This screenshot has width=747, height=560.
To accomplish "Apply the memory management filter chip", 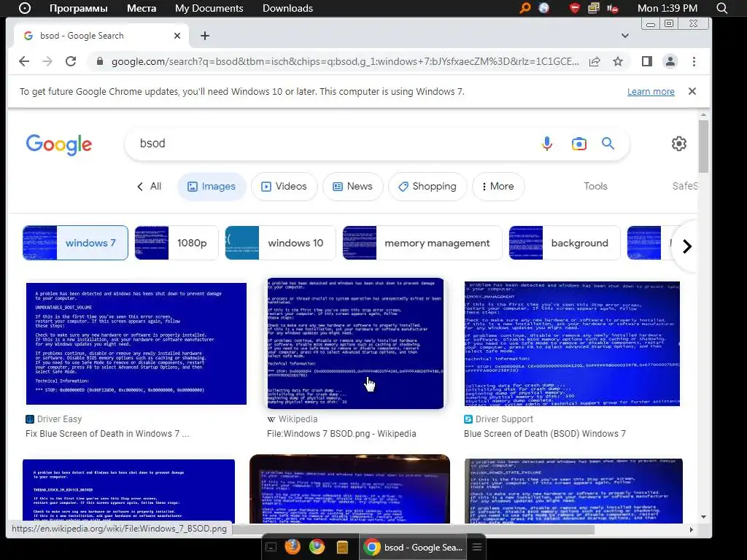I will click(422, 243).
